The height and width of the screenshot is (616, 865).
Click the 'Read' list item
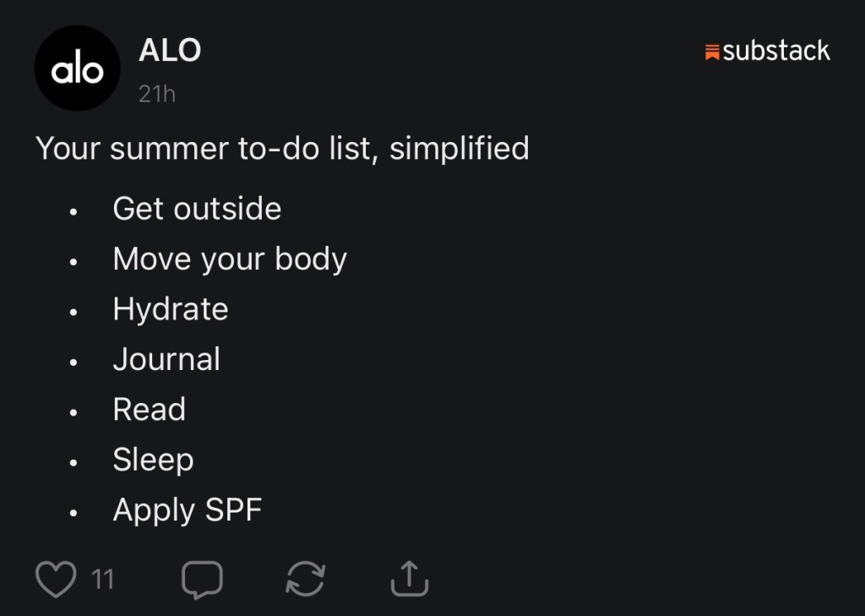click(x=149, y=410)
